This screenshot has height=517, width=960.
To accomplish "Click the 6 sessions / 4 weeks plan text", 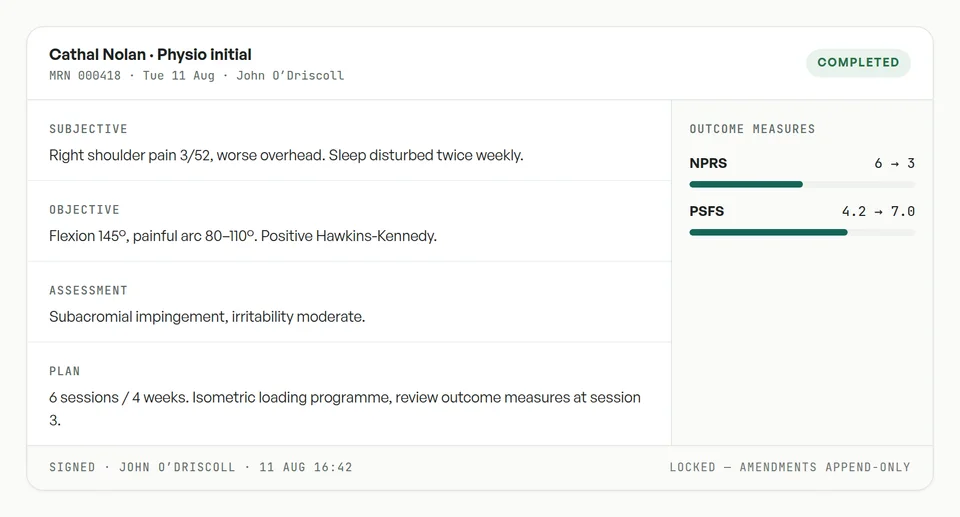I will pyautogui.click(x=345, y=409).
